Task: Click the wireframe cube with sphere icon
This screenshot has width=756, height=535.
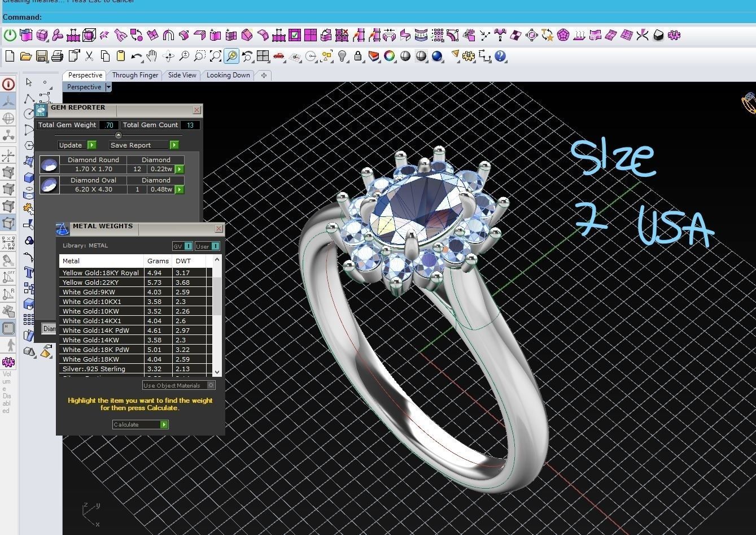Action: [x=89, y=36]
